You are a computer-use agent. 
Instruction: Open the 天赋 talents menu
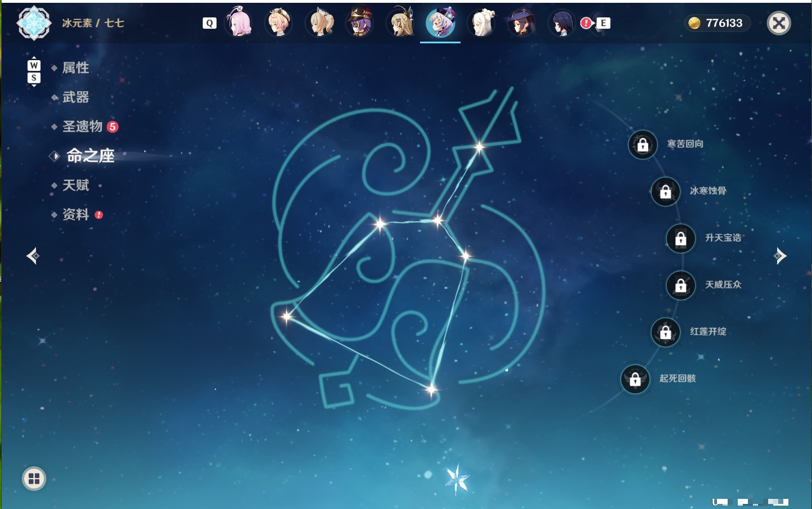point(75,185)
